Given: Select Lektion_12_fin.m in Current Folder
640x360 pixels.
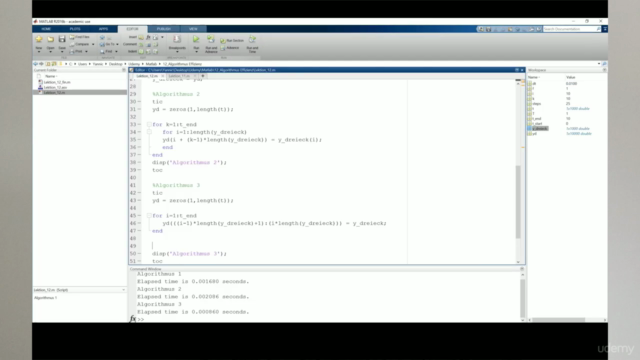Looking at the screenshot, I should coord(57,82).
